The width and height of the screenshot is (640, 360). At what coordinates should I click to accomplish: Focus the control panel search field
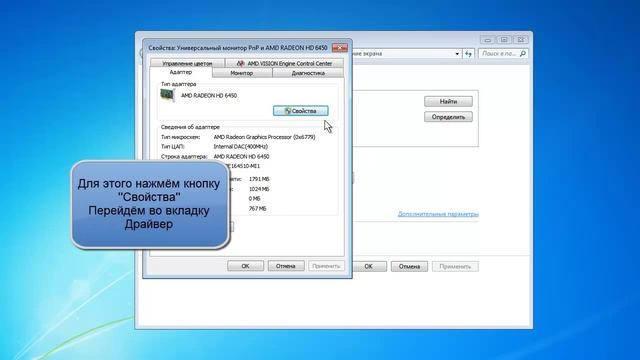point(499,53)
